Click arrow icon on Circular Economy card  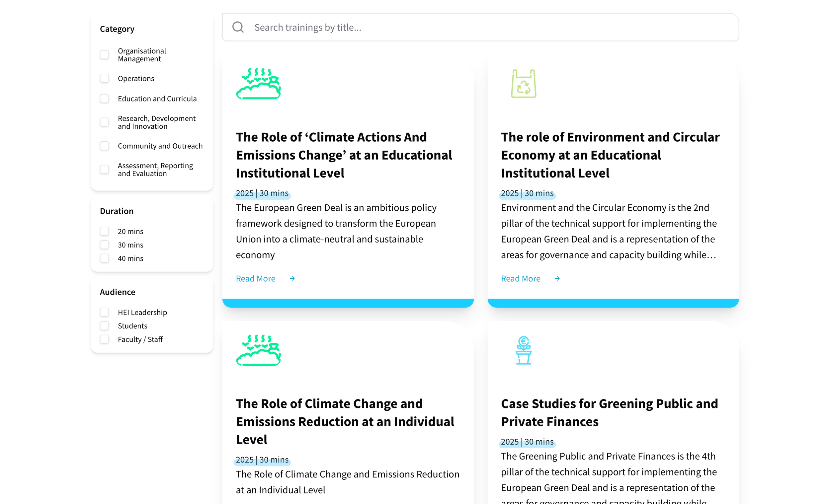(x=557, y=278)
